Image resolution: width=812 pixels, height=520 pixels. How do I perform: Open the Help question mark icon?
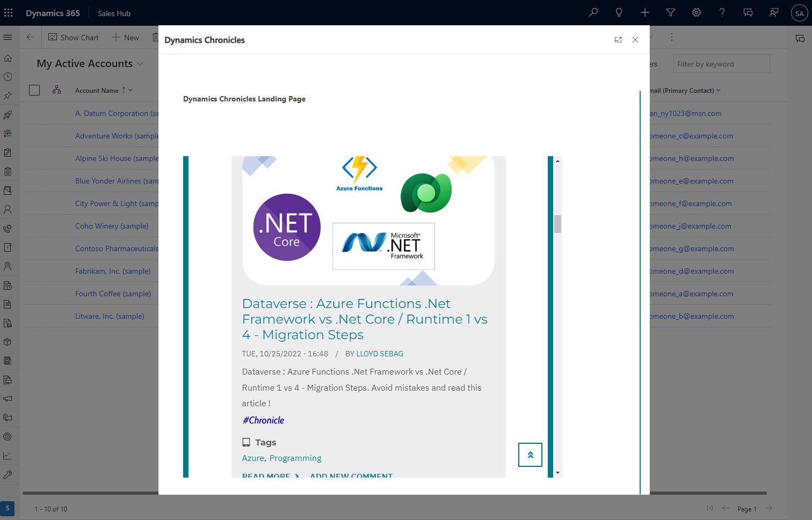point(722,12)
